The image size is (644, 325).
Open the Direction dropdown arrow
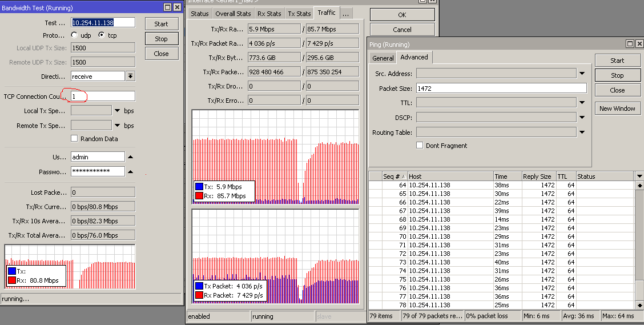130,77
